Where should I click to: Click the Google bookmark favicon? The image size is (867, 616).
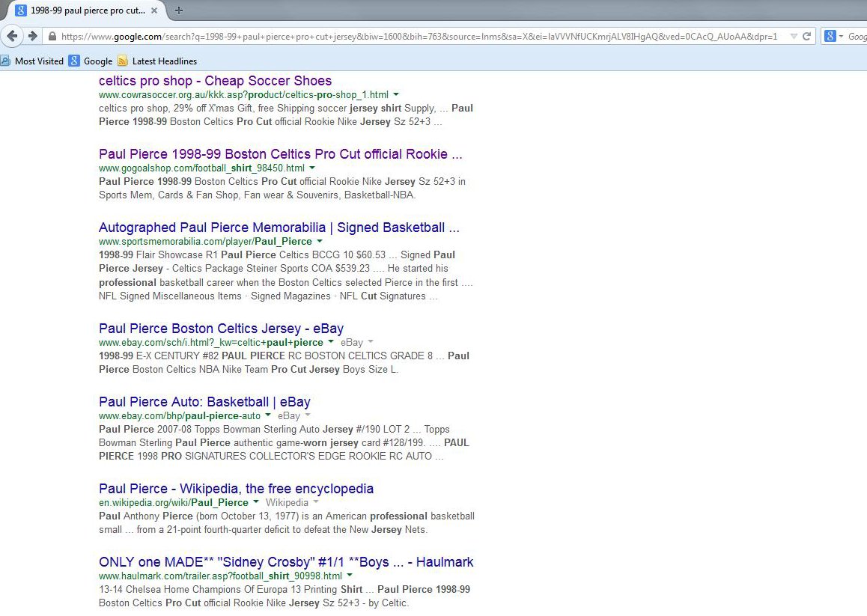pos(74,61)
